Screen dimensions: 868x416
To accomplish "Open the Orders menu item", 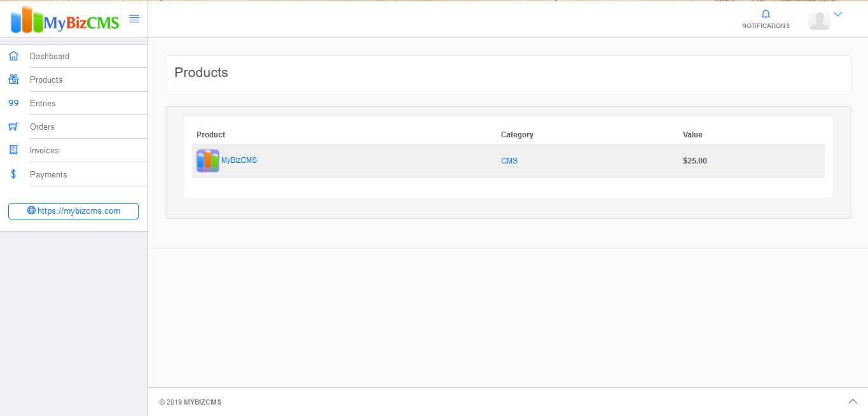I will coord(42,127).
